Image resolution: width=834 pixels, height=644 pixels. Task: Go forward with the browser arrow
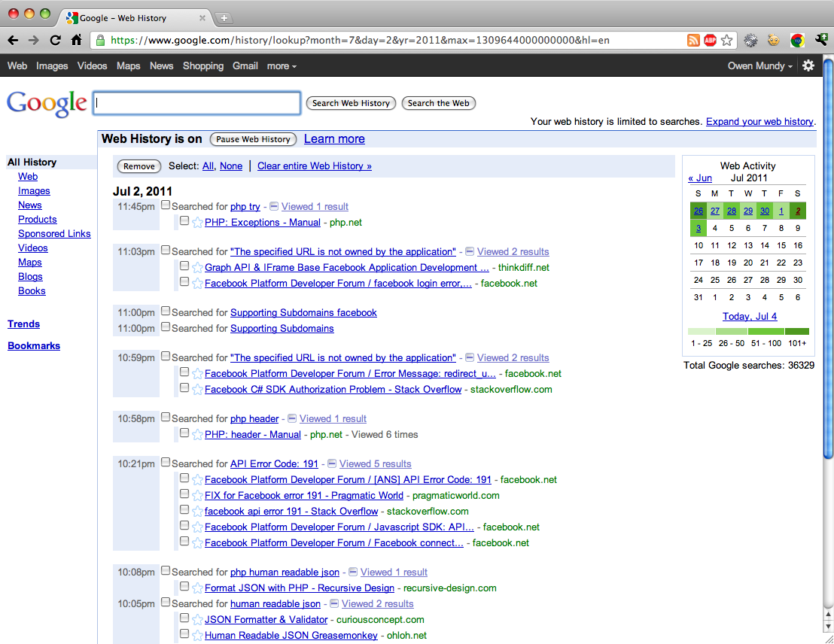click(x=34, y=41)
